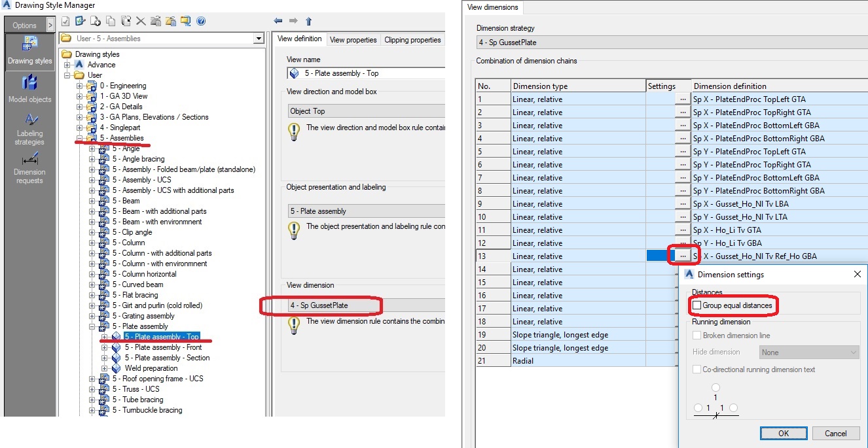Select Radial cell in row 21
The width and height of the screenshot is (868, 448).
[578, 360]
